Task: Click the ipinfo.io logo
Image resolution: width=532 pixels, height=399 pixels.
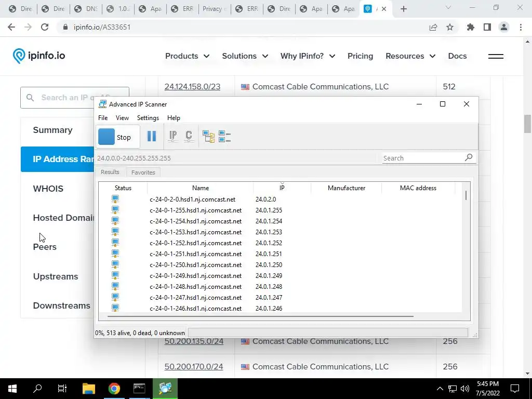Action: coord(38,56)
